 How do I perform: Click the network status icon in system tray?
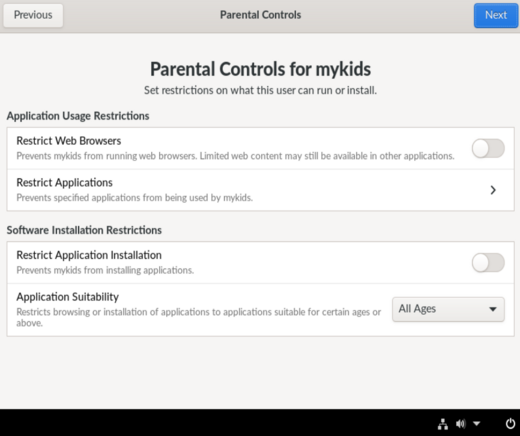click(442, 424)
